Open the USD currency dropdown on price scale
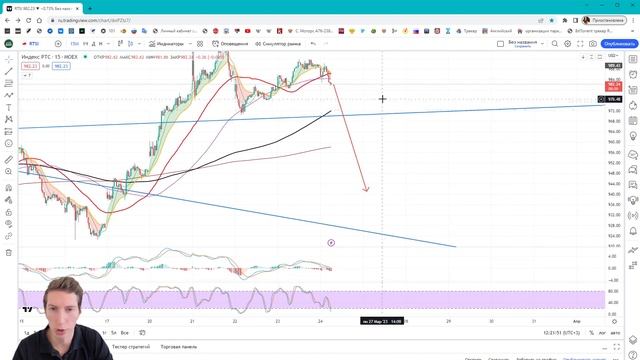The height and width of the screenshot is (360, 640). [613, 56]
